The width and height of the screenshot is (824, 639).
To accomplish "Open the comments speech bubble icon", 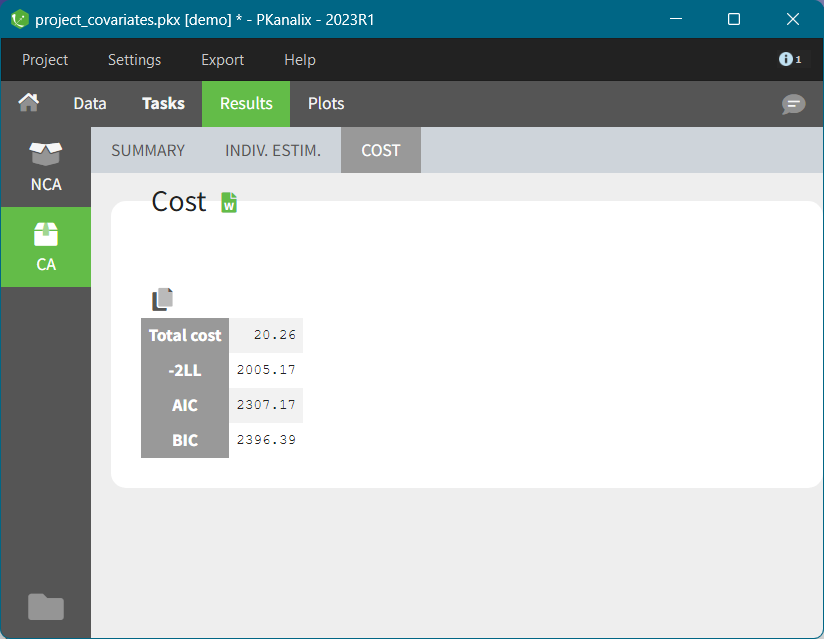I will 793,104.
